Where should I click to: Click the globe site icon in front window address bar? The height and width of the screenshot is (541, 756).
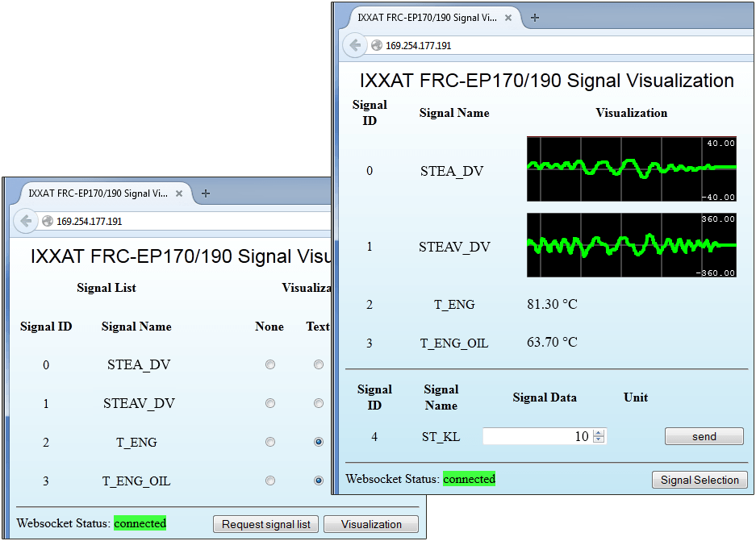[377, 45]
